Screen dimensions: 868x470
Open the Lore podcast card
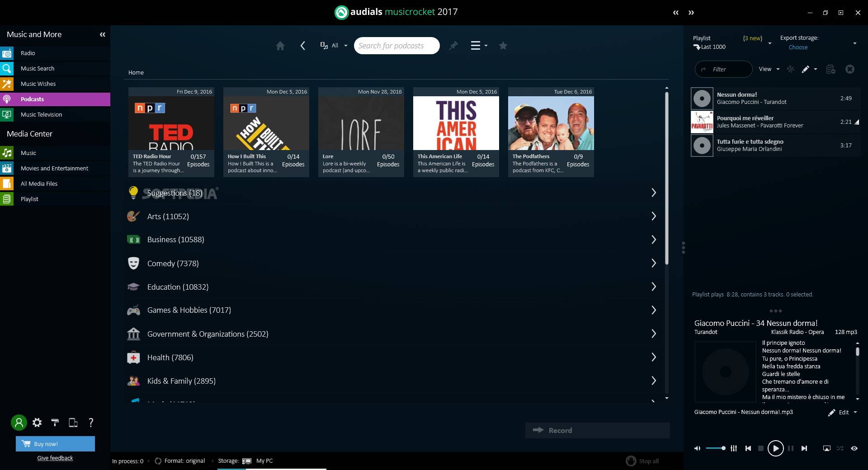tap(361, 132)
